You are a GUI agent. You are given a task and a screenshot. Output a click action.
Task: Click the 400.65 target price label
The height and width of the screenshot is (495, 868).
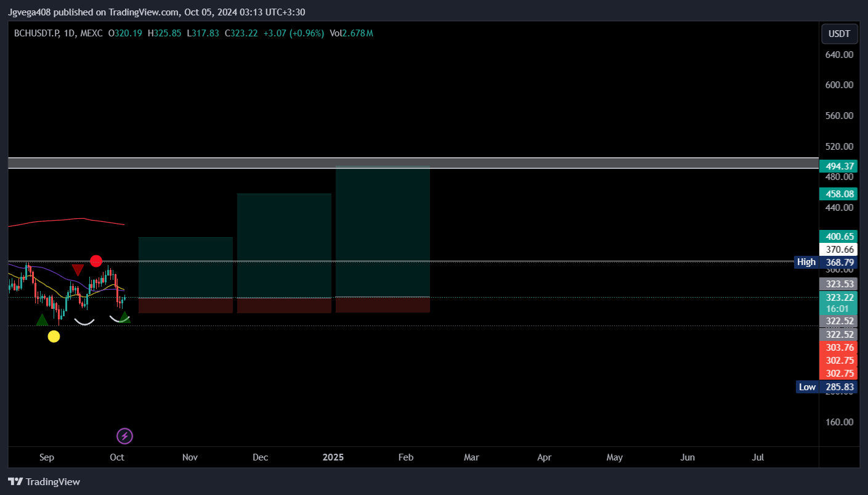pyautogui.click(x=839, y=236)
